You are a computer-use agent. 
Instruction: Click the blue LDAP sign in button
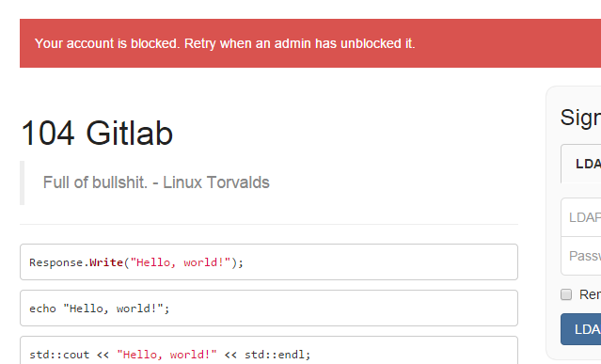[580, 329]
